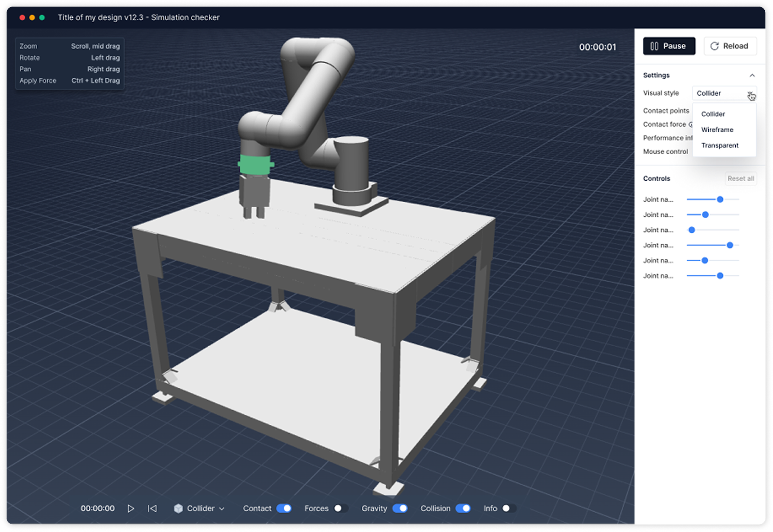Select Wireframe from the visual style menu
This screenshot has width=773, height=532.
pyautogui.click(x=717, y=129)
